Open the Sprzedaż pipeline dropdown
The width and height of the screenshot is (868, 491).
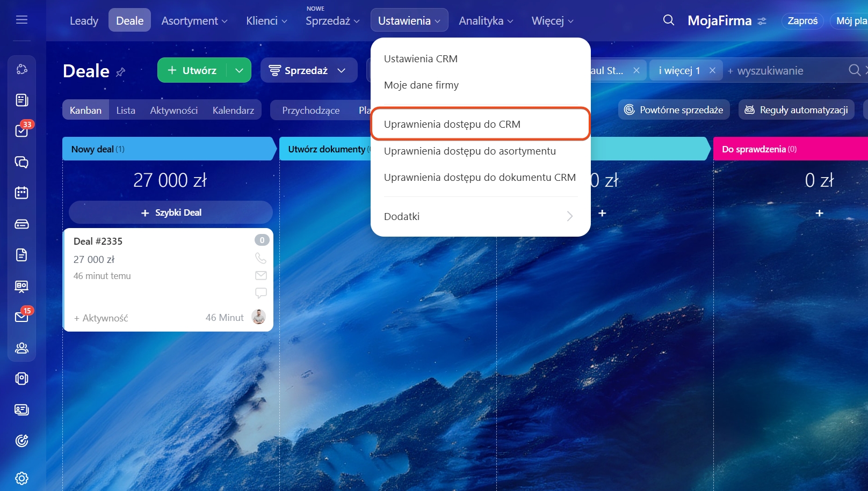point(308,70)
